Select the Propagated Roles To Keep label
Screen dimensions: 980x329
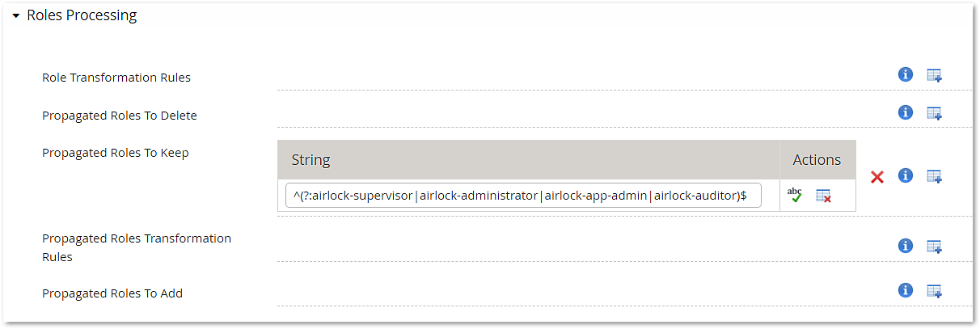coord(116,153)
